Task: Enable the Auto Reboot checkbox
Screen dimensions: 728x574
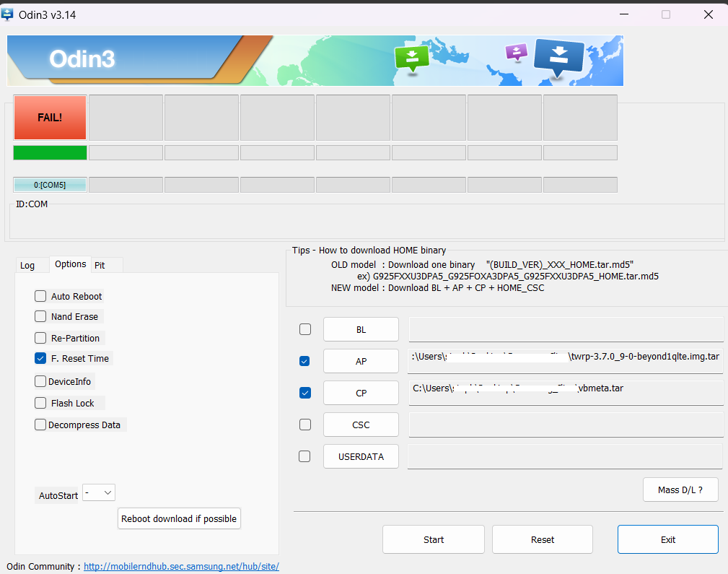Action: point(40,296)
